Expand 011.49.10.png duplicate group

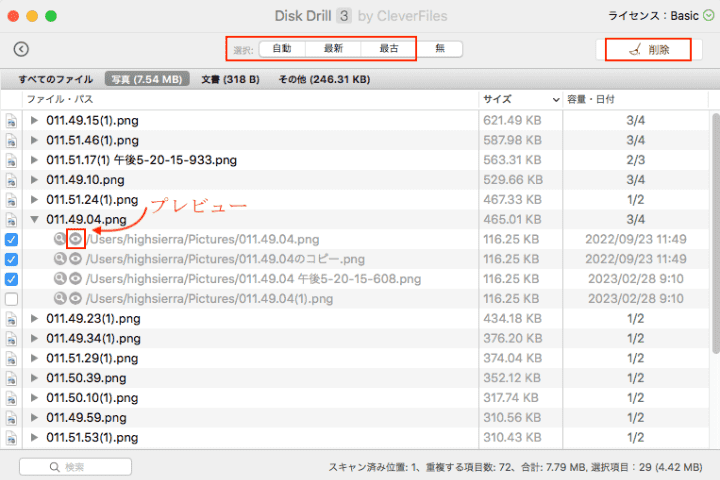[x=34, y=180]
